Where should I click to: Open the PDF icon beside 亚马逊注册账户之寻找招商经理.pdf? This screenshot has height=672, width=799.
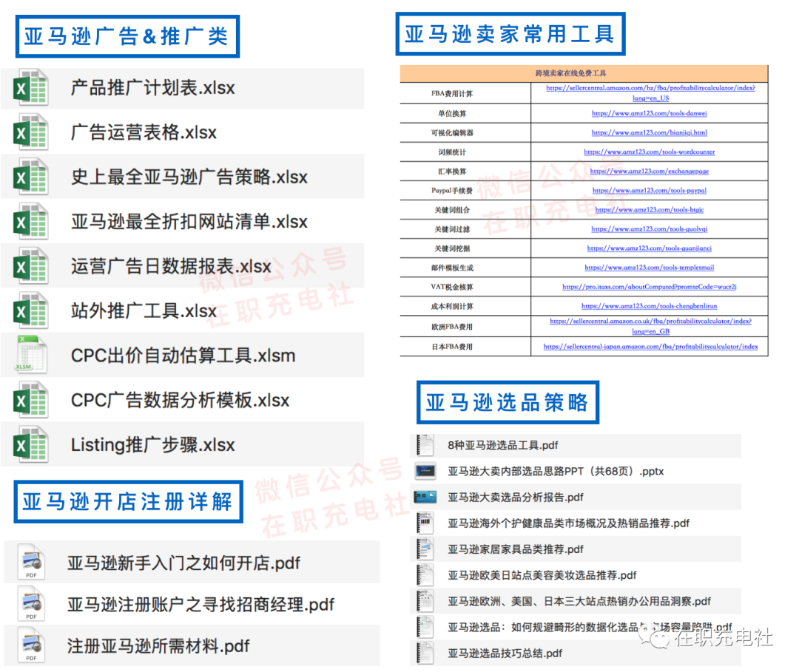tap(31, 603)
